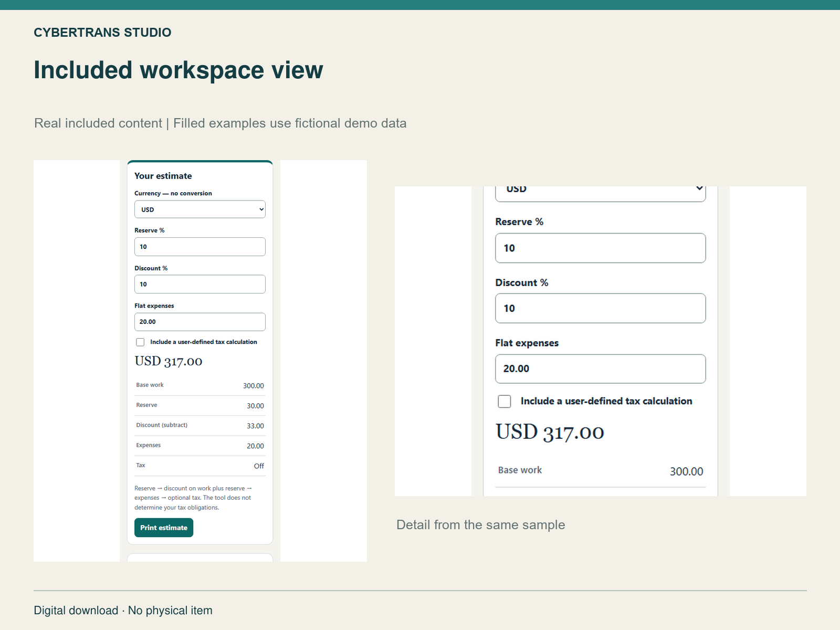Screen dimensions: 840x630
Task: Click the Reserve % field in detail view
Action: click(x=601, y=248)
